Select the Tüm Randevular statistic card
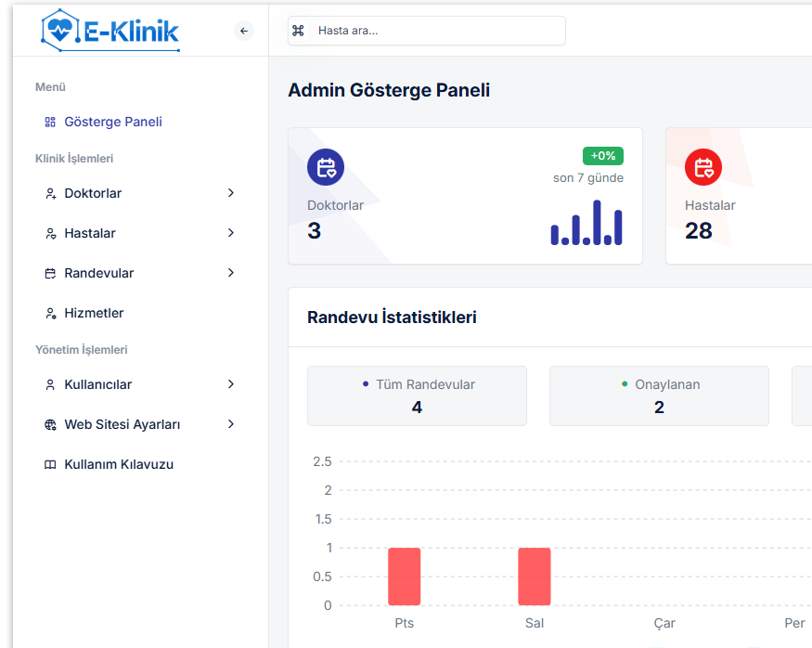 (x=417, y=395)
